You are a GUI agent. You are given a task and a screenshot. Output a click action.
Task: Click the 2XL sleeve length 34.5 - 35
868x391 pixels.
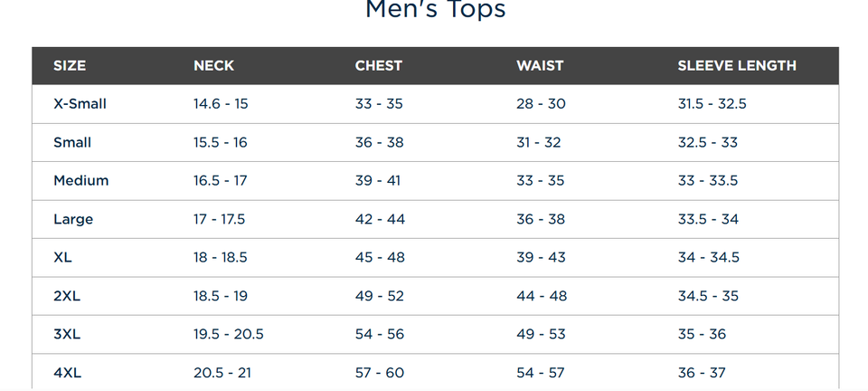tap(708, 296)
